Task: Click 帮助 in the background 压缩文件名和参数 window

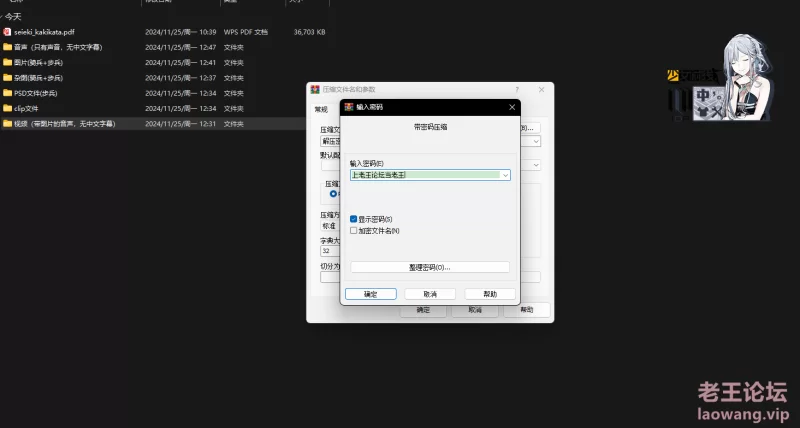Action: pos(527,310)
